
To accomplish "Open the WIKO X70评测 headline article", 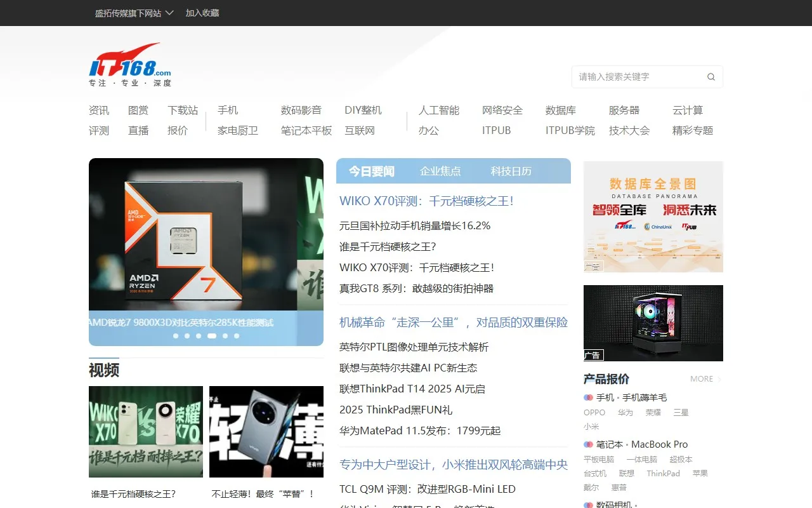I will click(x=426, y=201).
